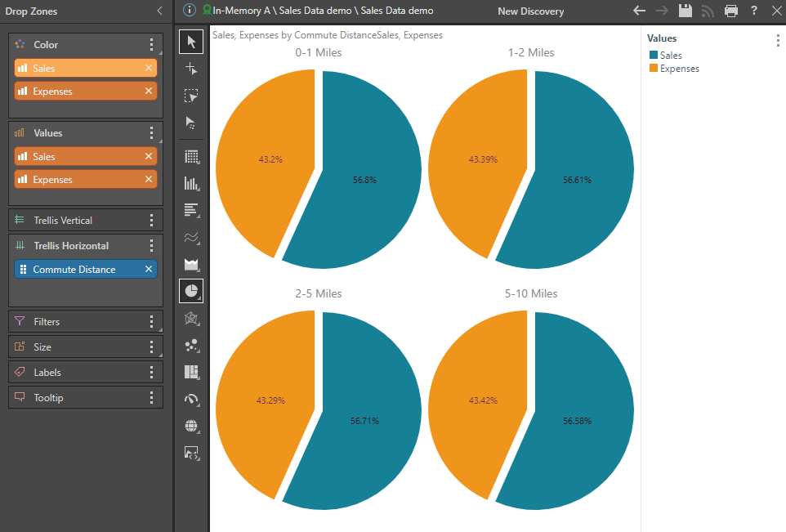
Task: Switch to the grid table visualization
Action: coord(191,156)
